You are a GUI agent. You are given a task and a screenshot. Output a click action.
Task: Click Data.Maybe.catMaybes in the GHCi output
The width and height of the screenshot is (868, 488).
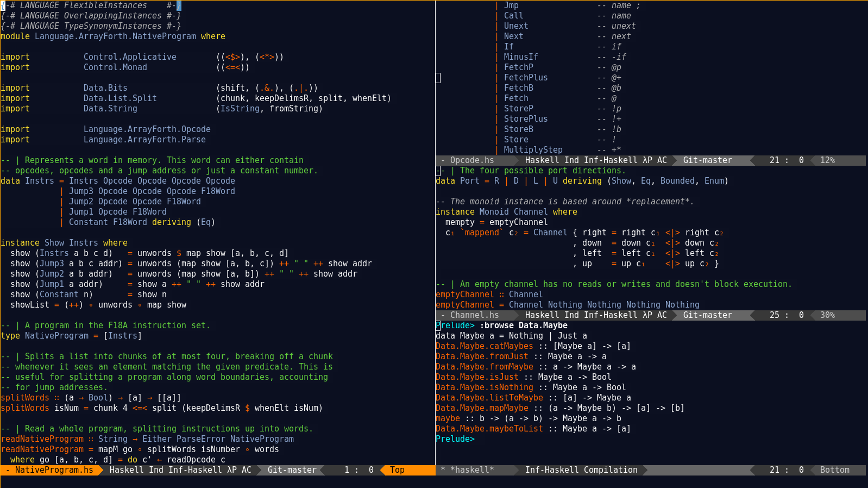(x=484, y=346)
